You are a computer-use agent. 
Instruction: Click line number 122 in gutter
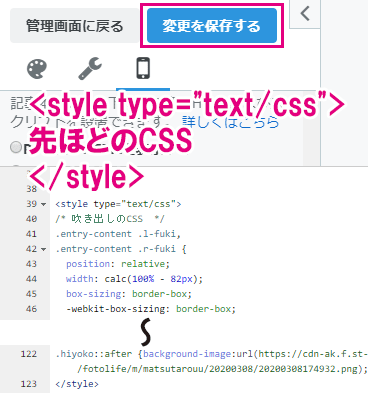(29, 354)
